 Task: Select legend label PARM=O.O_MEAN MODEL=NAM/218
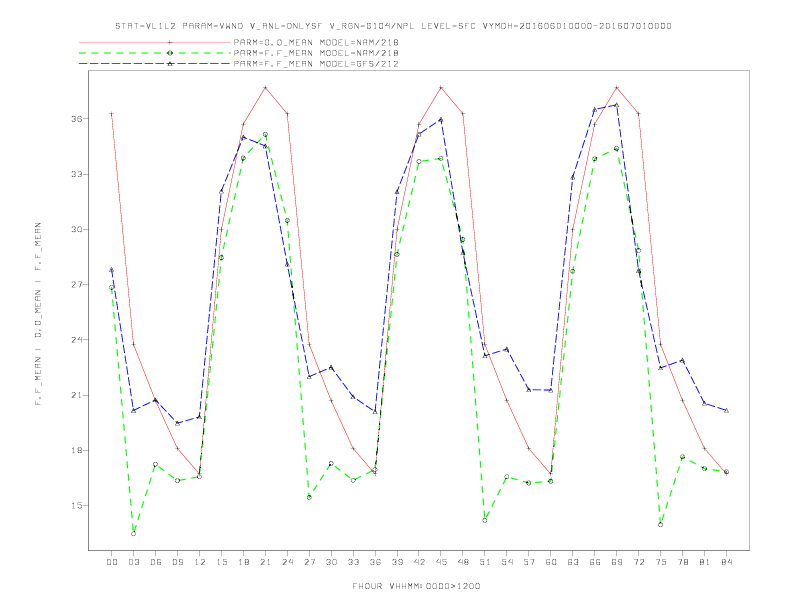316,42
